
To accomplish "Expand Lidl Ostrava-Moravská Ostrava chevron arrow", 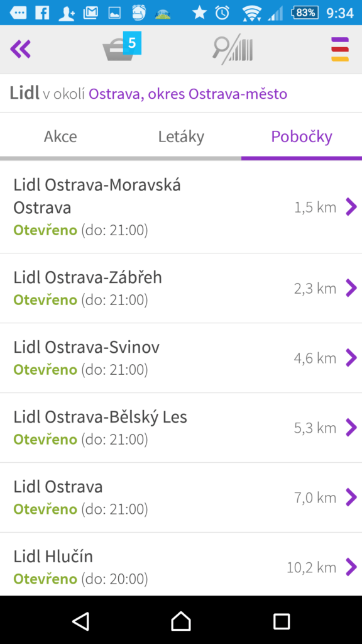I will (351, 207).
